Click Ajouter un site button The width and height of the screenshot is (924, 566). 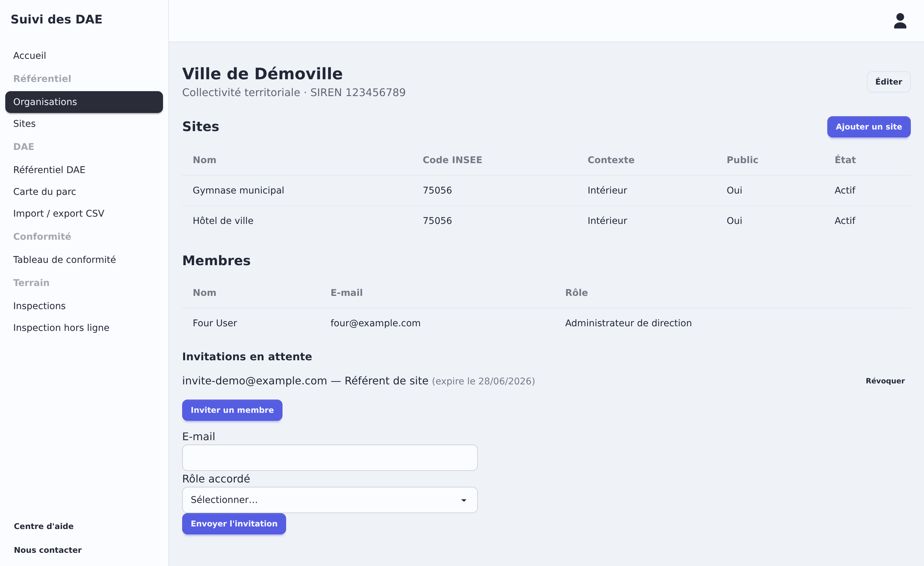(x=869, y=126)
